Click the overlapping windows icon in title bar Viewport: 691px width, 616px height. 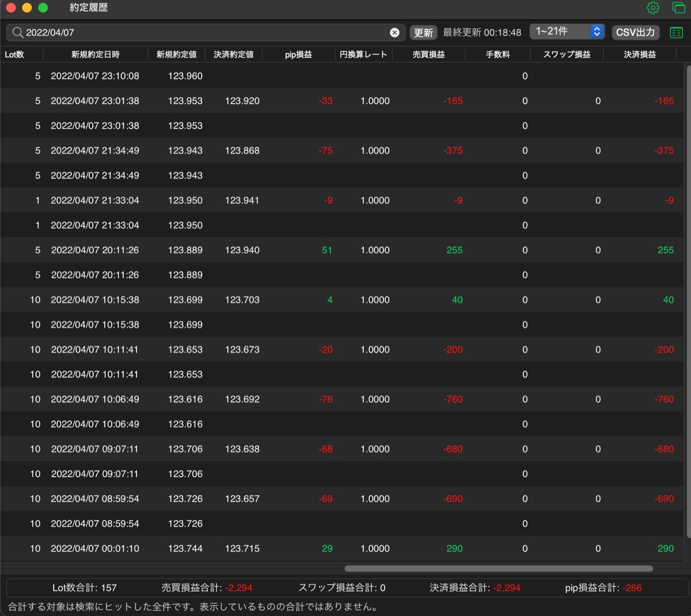pyautogui.click(x=679, y=8)
